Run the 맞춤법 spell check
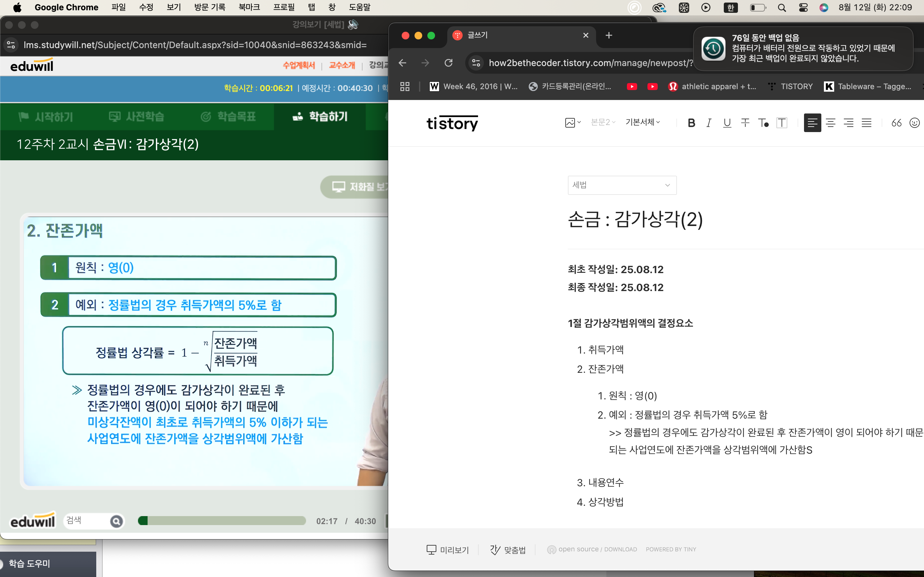This screenshot has width=924, height=577. click(x=508, y=549)
